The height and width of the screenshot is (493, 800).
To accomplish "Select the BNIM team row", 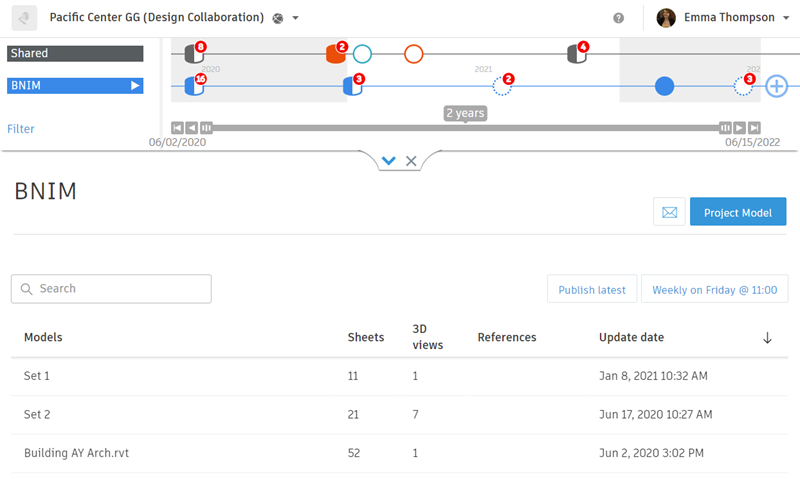I will [75, 86].
